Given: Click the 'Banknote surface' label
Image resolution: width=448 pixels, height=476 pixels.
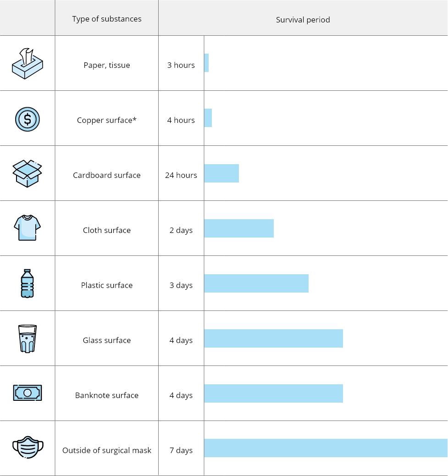Looking at the screenshot, I should pos(107,395).
